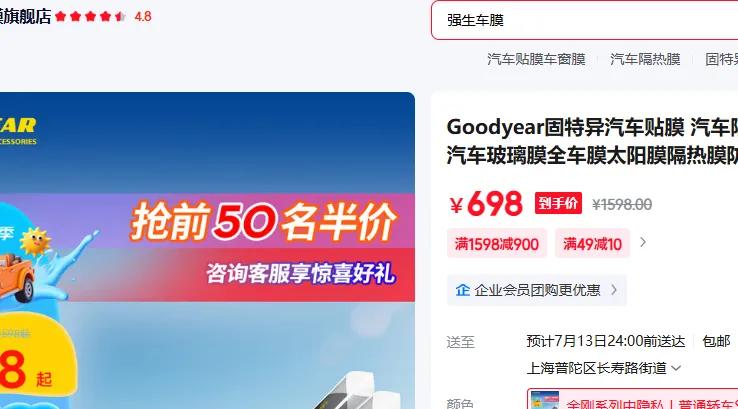The image size is (738, 409).
Task: Click the 固特异 suggested search keyword
Action: pyautogui.click(x=721, y=59)
